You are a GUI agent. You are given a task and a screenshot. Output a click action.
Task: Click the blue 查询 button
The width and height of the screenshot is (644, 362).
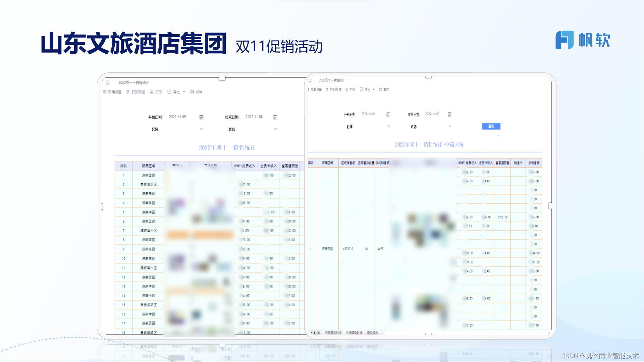pos(491,126)
